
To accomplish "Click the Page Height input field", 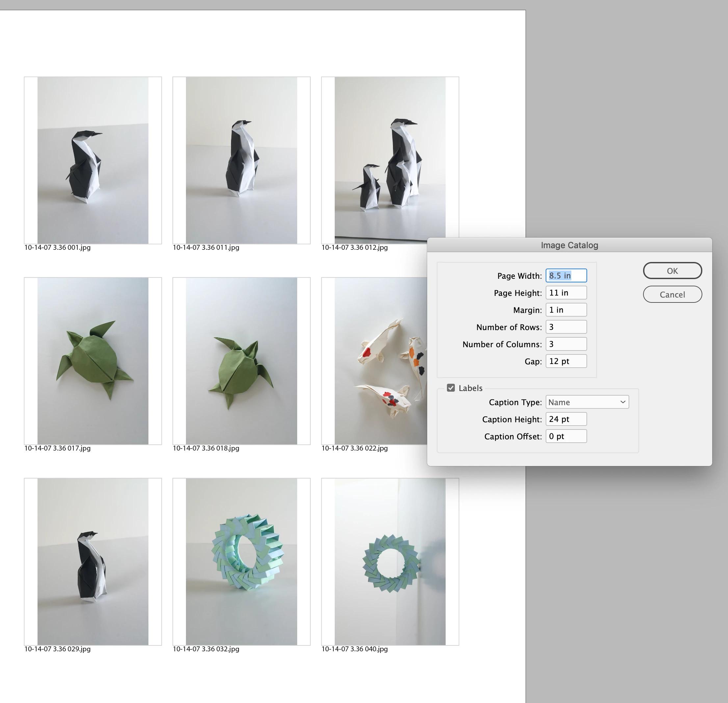I will point(566,293).
